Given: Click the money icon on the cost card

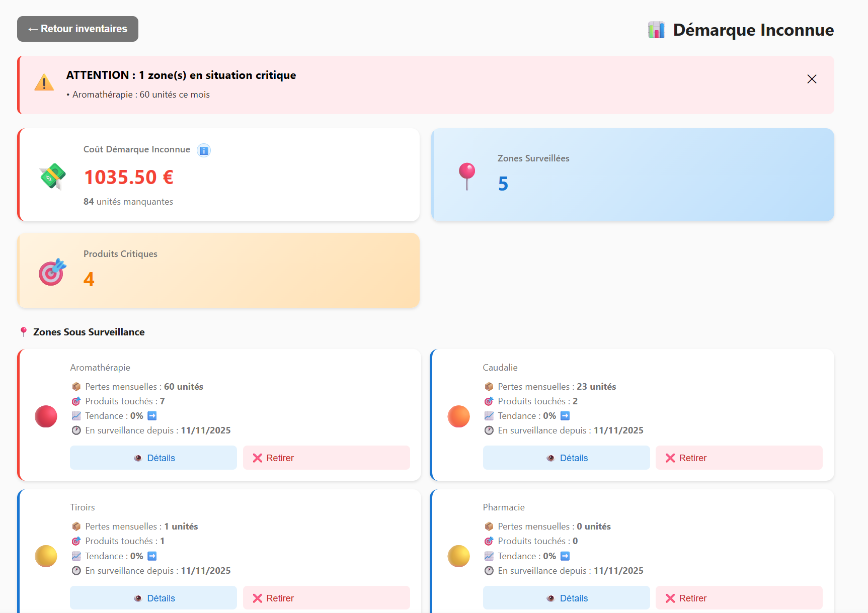Looking at the screenshot, I should 52,176.
